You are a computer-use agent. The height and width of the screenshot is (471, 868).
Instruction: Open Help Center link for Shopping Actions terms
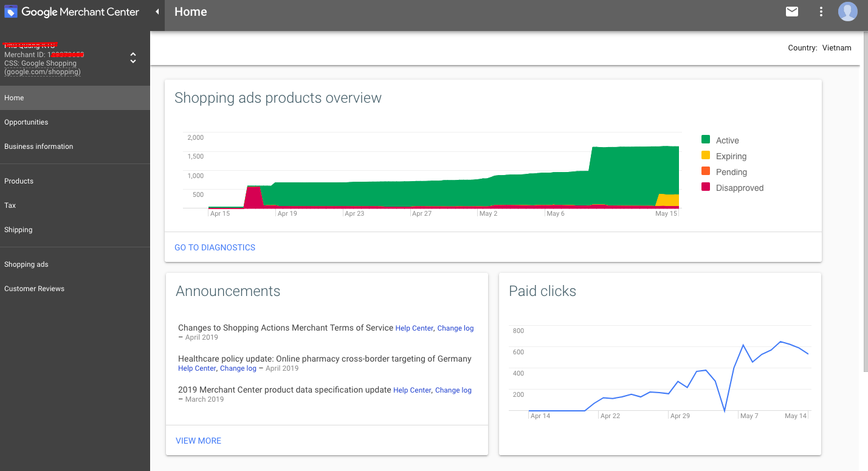click(x=414, y=328)
